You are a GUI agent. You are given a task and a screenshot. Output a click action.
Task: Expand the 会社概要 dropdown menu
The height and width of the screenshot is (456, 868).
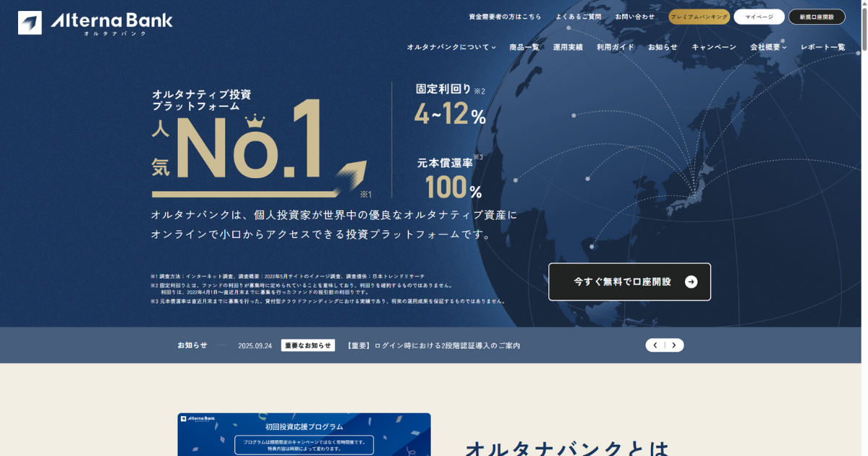[x=768, y=47]
